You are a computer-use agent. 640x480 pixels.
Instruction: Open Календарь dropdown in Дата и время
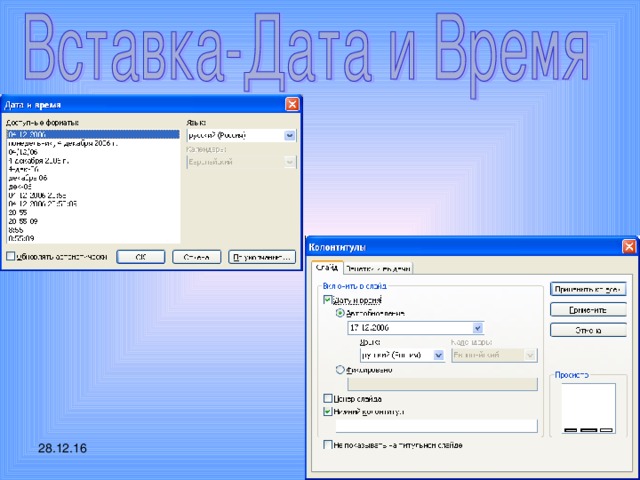[289, 162]
